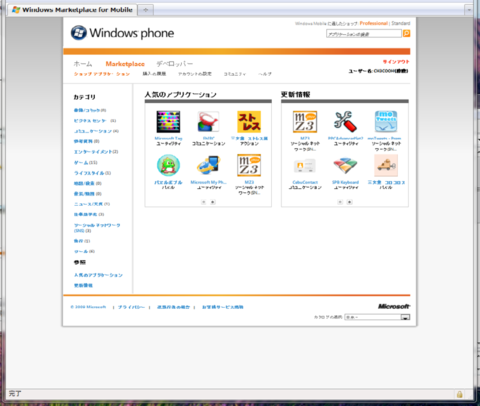Screen dimensions: 480x406
Task: Click the パズルボブル title link
Action: (x=168, y=182)
